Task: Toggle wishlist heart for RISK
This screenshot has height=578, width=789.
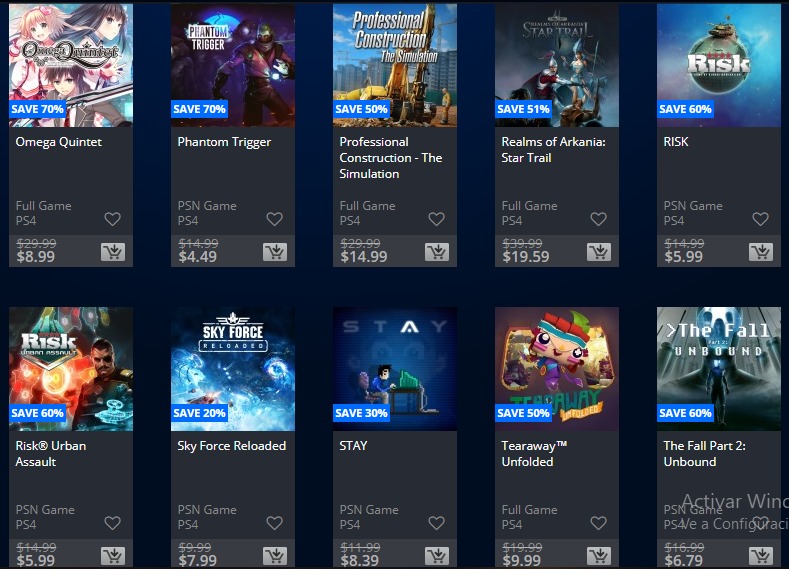Action: click(x=761, y=219)
